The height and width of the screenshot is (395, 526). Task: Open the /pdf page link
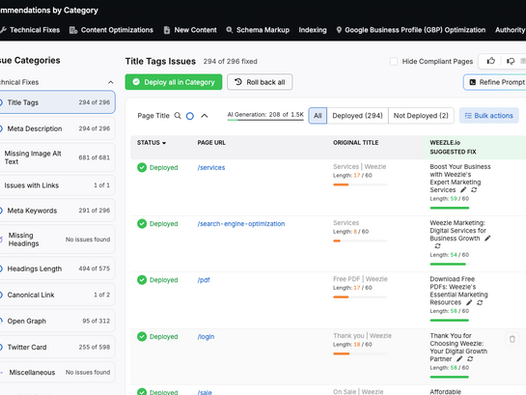(204, 280)
